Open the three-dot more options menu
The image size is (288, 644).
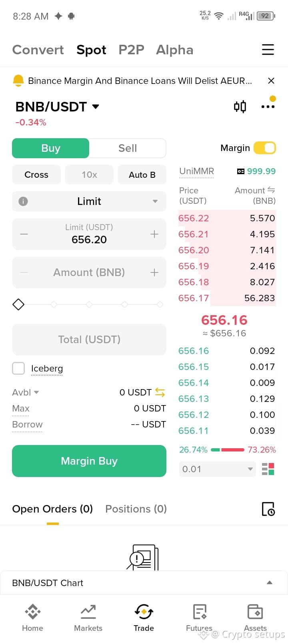pyautogui.click(x=268, y=107)
